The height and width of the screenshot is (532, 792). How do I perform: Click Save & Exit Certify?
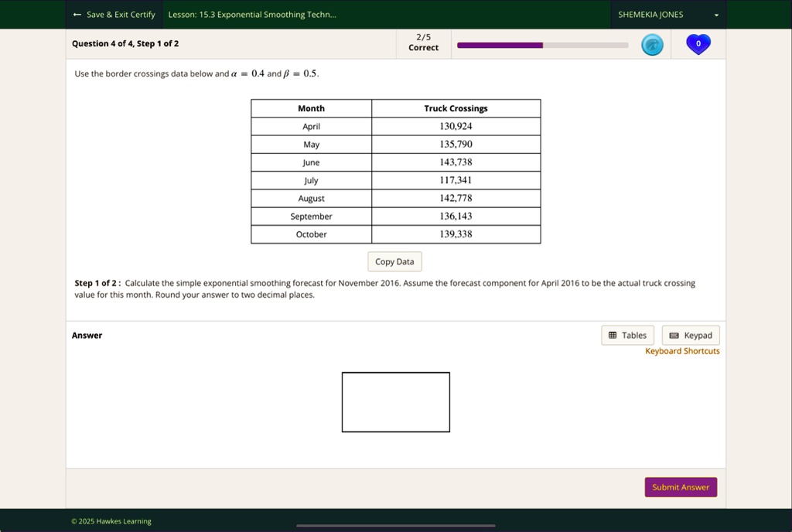[x=114, y=15]
